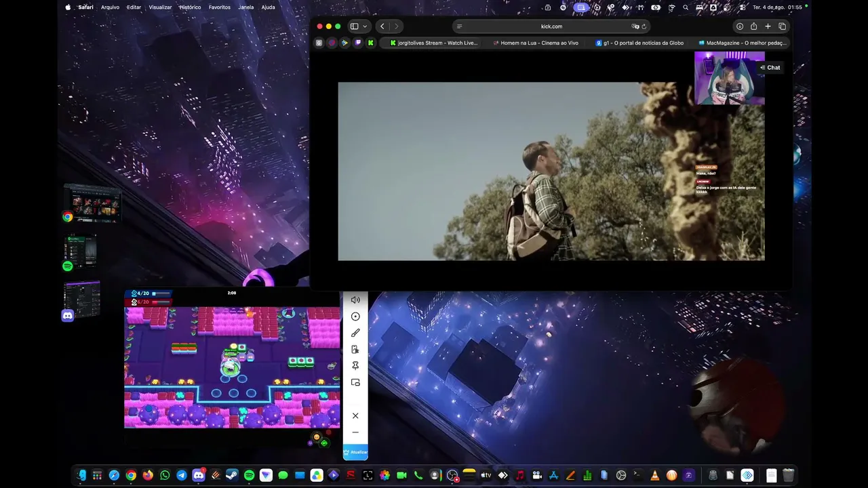Open the Apple menu
The width and height of the screenshot is (868, 488).
[x=68, y=7]
